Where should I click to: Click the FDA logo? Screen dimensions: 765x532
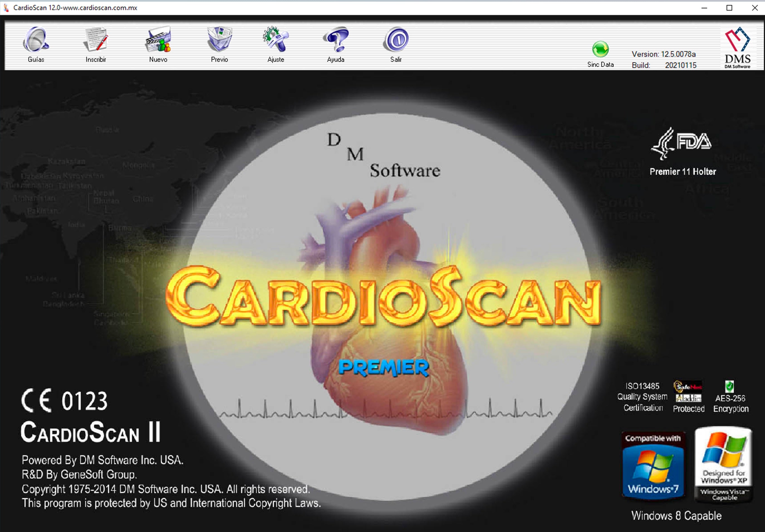point(681,143)
